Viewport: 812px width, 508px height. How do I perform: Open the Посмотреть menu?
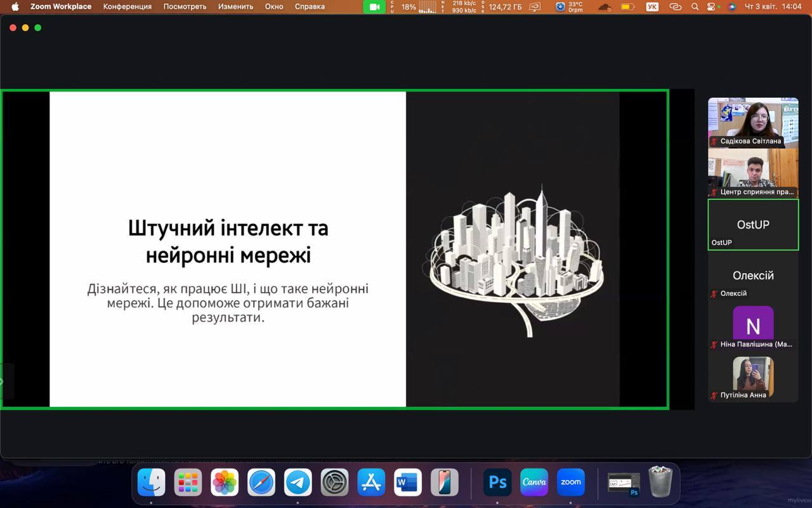[x=185, y=7]
